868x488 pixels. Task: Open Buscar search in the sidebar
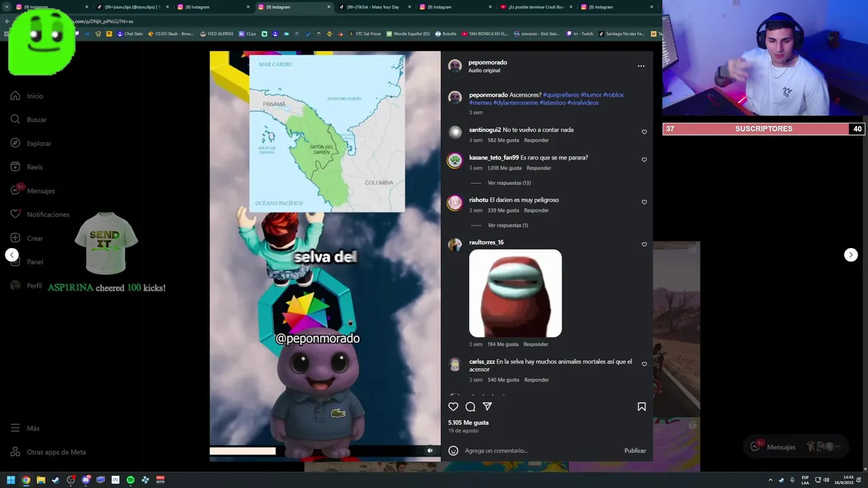(28, 119)
